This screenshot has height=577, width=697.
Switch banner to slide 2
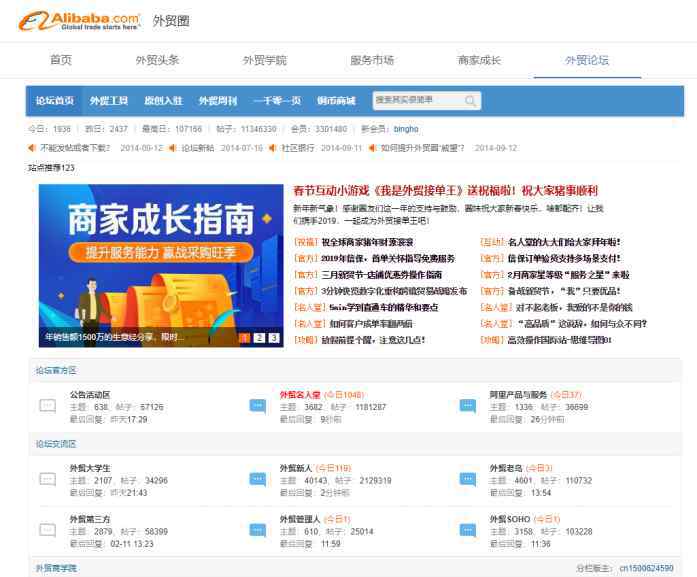[x=258, y=338]
